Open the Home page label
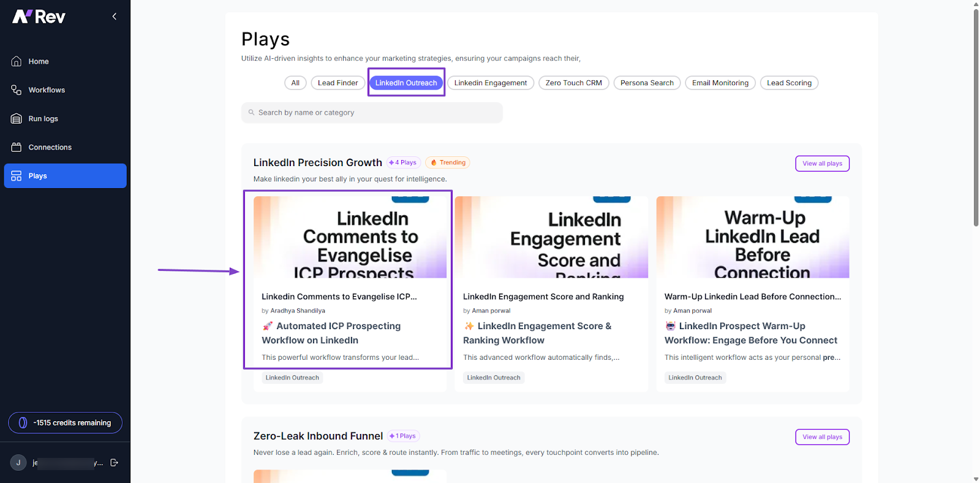980x483 pixels. pos(39,61)
